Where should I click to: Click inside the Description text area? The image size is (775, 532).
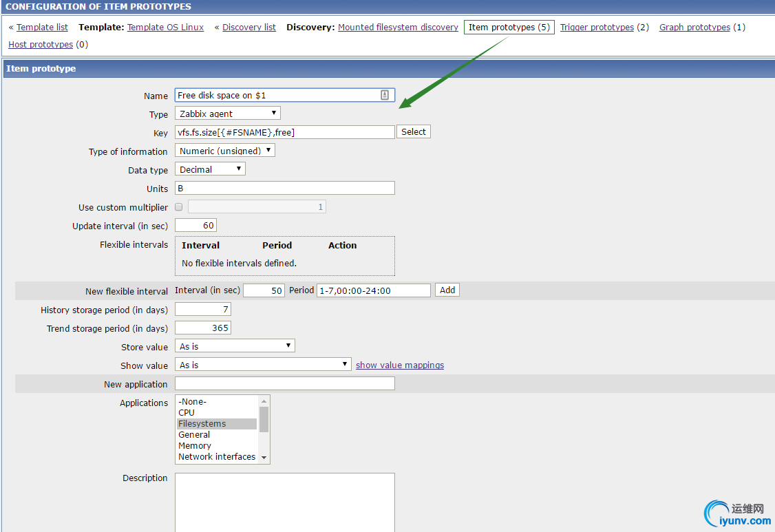(x=285, y=502)
